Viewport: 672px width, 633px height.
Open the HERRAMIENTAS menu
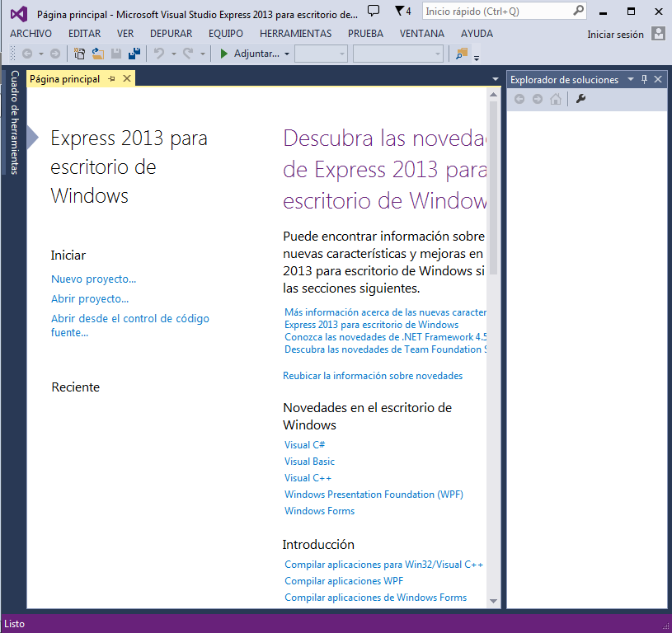295,34
